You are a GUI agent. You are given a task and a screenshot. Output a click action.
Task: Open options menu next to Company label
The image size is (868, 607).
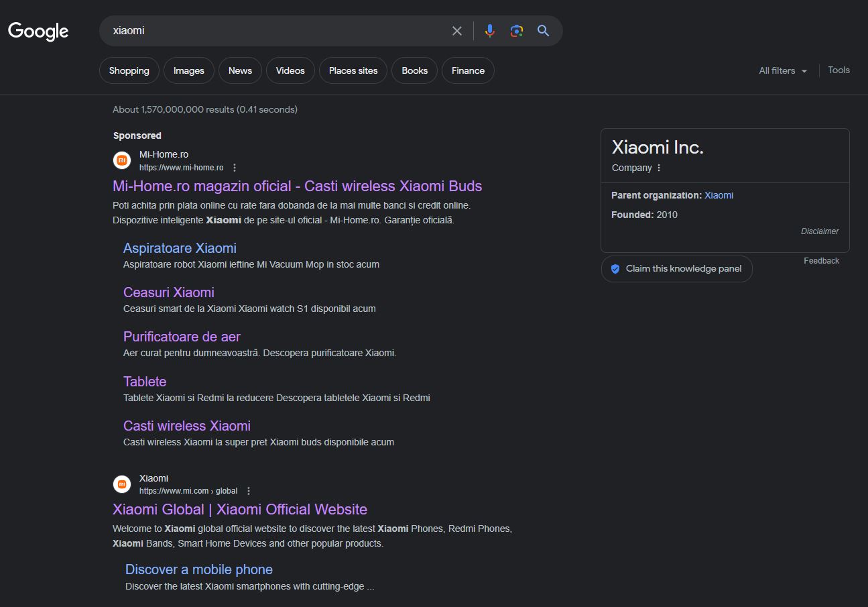(659, 168)
